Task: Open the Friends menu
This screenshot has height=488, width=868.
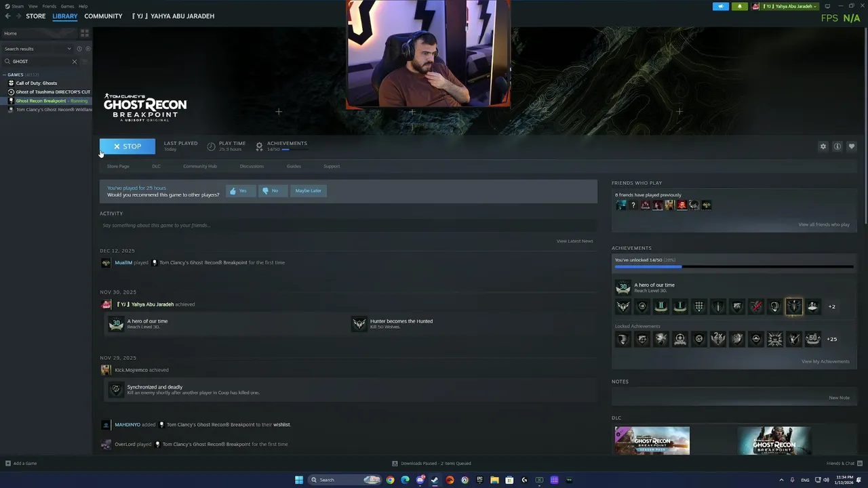Action: point(50,6)
